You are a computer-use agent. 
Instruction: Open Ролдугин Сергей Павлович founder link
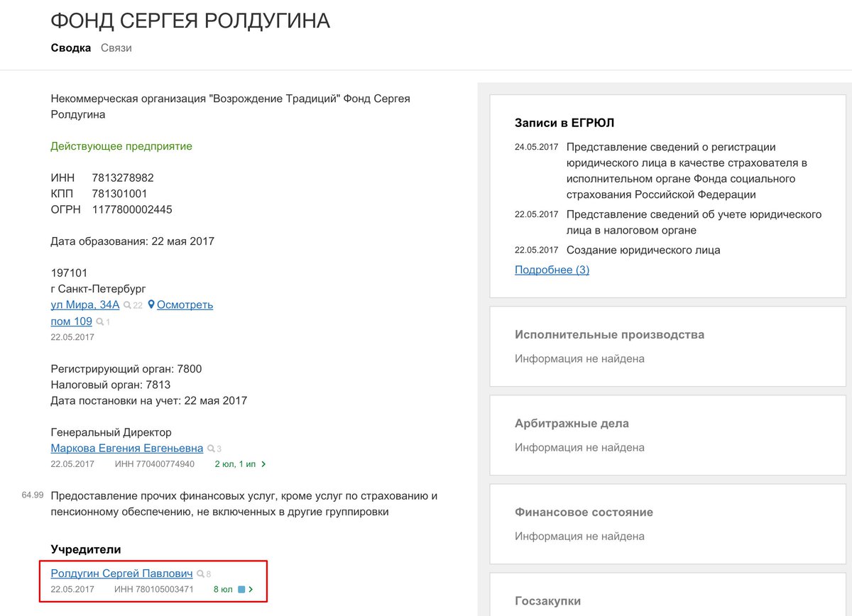pos(122,573)
